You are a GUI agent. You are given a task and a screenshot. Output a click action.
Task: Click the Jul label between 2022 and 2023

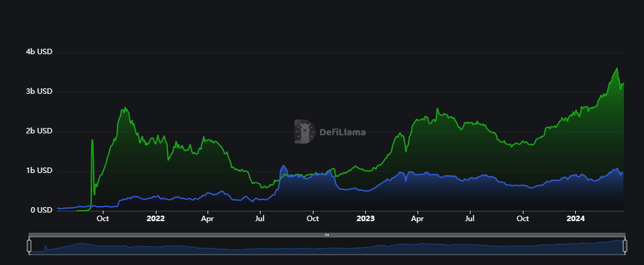point(260,218)
